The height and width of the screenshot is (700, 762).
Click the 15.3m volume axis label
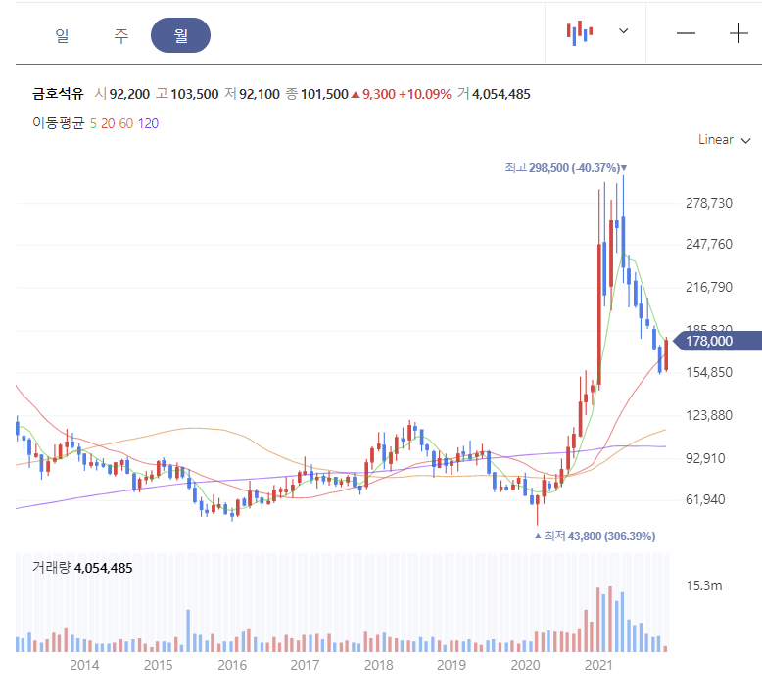(x=703, y=585)
